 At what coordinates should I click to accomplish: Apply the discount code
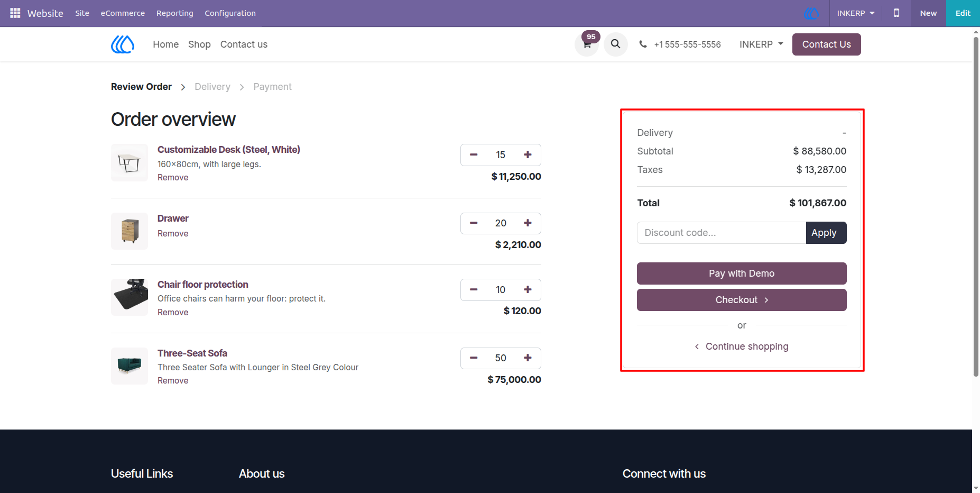point(826,233)
